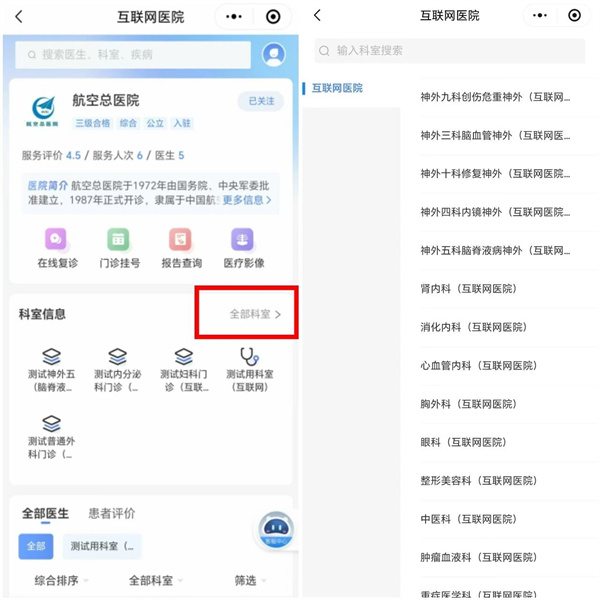600x600 pixels.
Task: Select the 全部 doctor filter chip
Action: [36, 546]
